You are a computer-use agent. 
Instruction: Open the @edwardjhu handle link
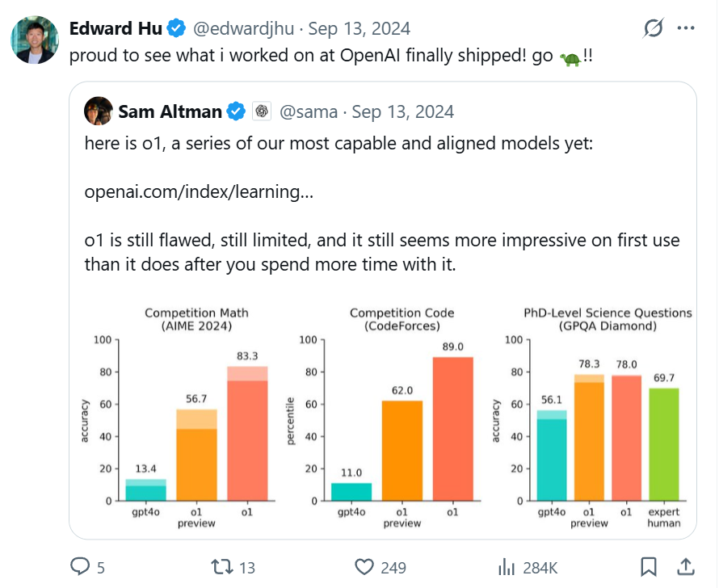pyautogui.click(x=243, y=28)
